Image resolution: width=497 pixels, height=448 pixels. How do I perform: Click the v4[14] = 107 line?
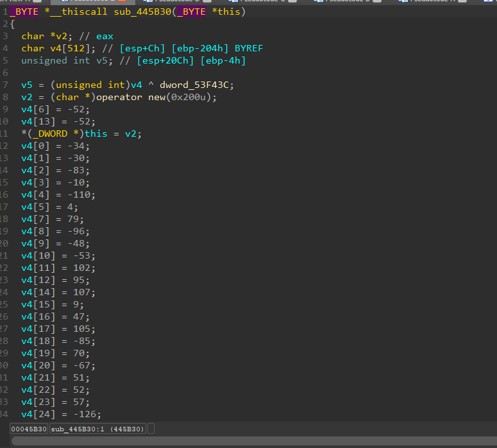pyautogui.click(x=58, y=292)
